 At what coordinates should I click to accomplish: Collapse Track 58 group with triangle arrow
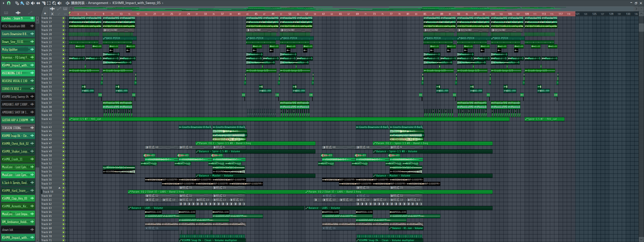point(60,188)
